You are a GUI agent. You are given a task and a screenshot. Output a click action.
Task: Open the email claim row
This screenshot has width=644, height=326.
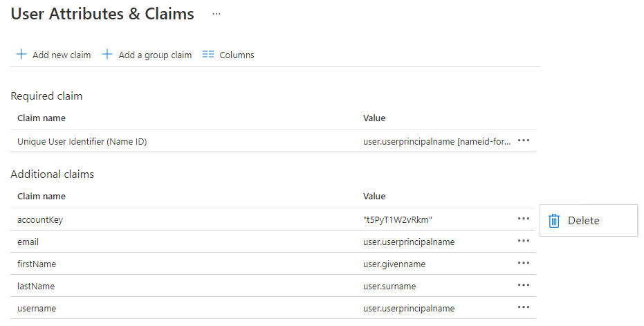(28, 242)
